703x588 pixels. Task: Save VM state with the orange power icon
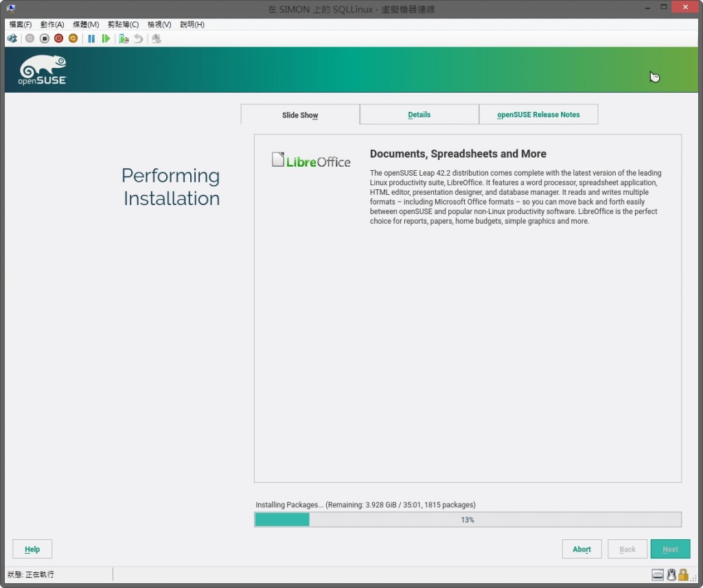pos(73,38)
